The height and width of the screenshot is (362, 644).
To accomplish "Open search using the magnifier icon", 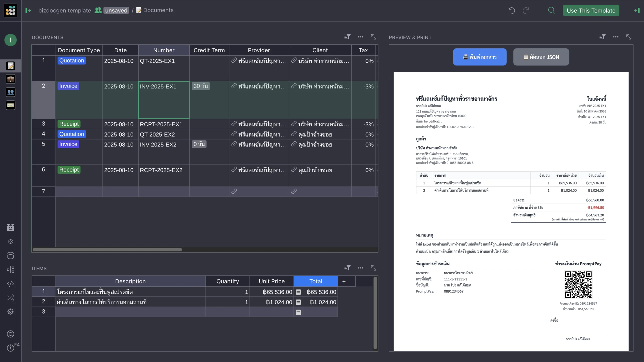I will coord(551,10).
